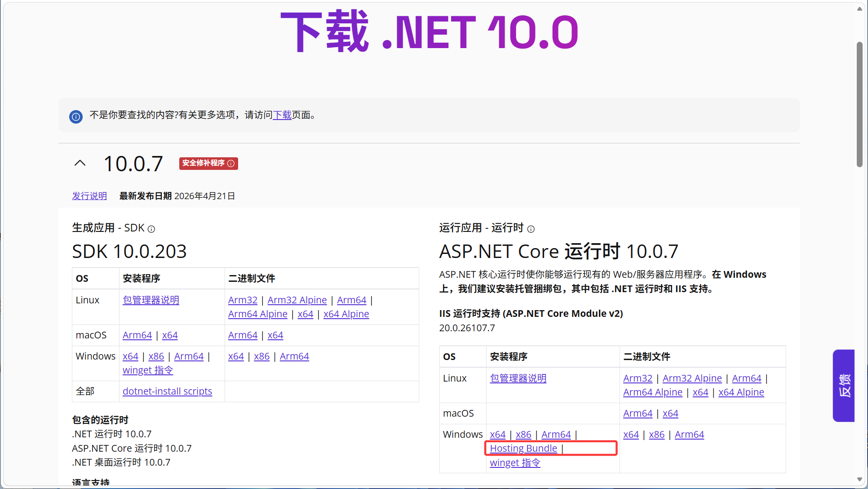Download ASP.NET runtime Windows x86 binary
Image resolution: width=868 pixels, height=489 pixels.
coord(657,434)
